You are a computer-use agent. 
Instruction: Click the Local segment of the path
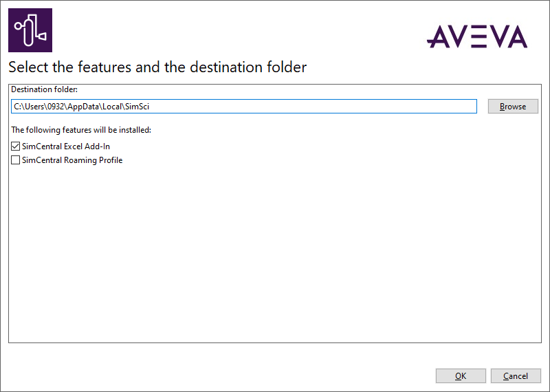pyautogui.click(x=112, y=107)
